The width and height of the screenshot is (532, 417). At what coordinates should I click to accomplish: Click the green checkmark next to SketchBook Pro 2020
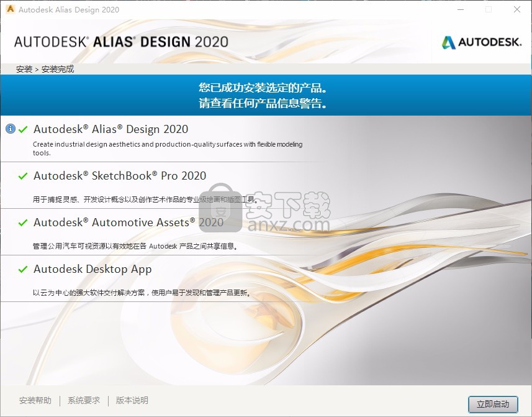23,176
